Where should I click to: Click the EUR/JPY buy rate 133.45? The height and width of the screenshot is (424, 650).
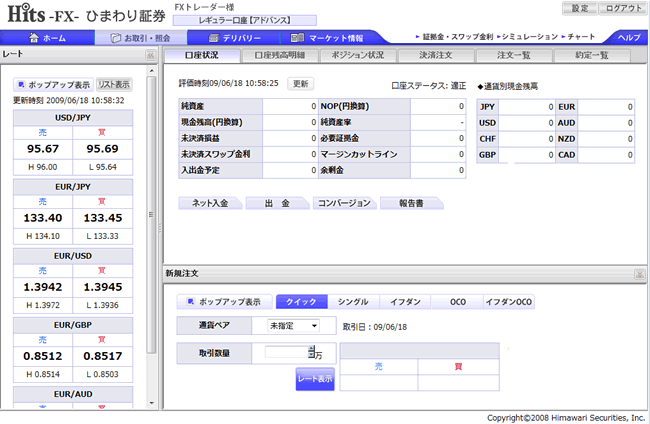pyautogui.click(x=102, y=218)
